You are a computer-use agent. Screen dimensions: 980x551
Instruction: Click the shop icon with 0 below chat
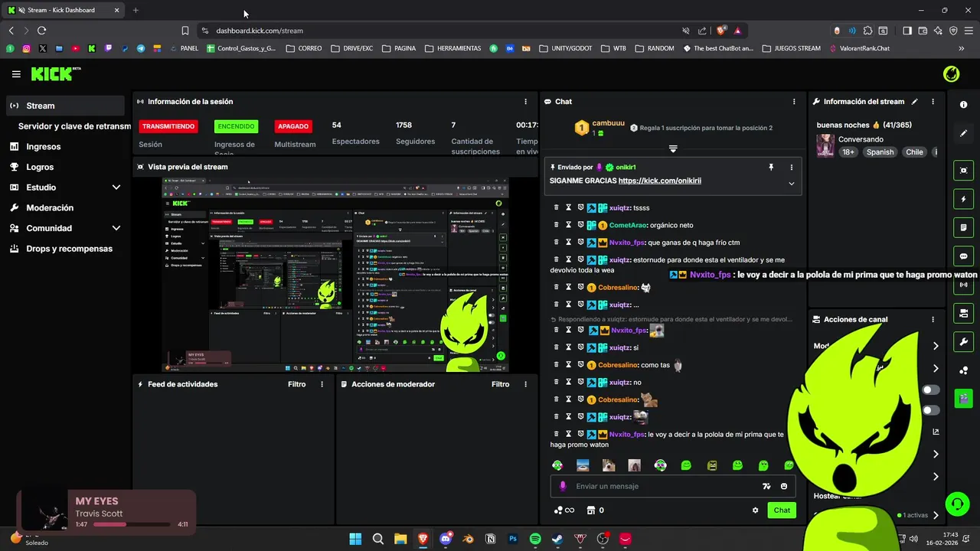(x=596, y=510)
